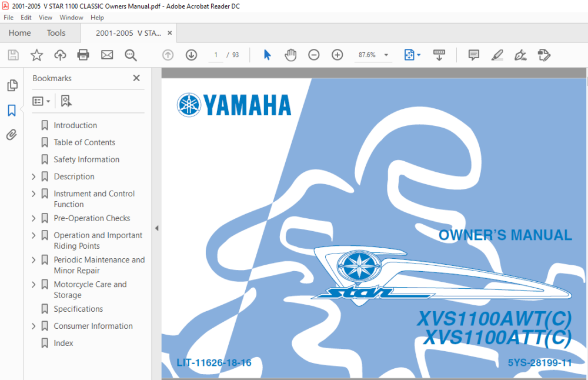Go to previous page arrow
Screen dimensions: 588x380
pyautogui.click(x=168, y=55)
